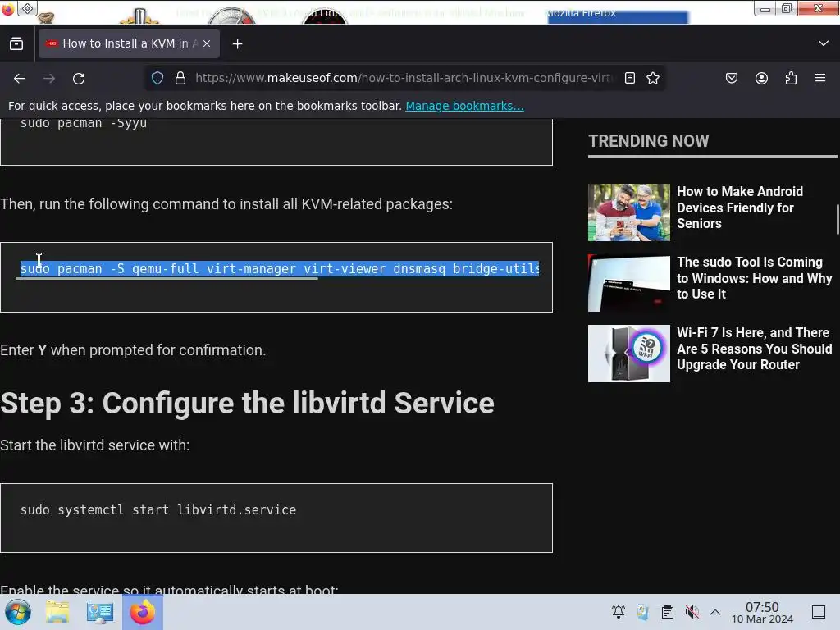The image size is (840, 630).
Task: Open the Wi-Fi 7 router thumbnail
Action: [x=629, y=354]
